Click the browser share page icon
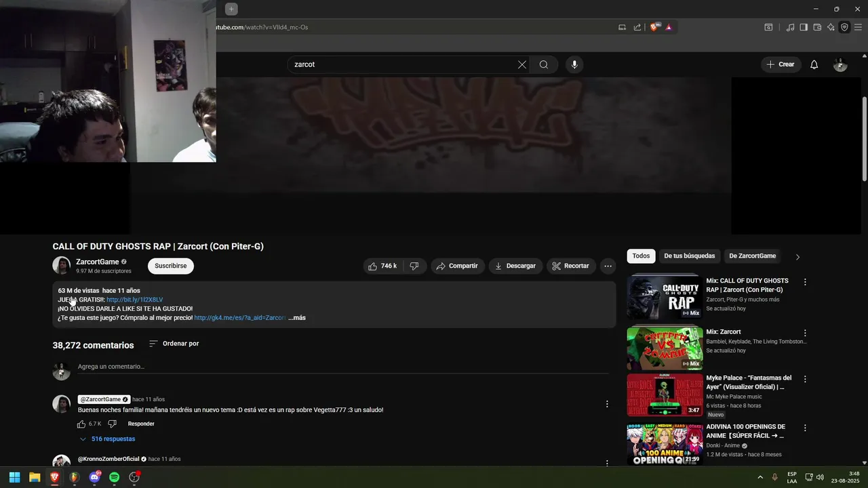Viewport: 868px width, 488px height. click(x=637, y=27)
